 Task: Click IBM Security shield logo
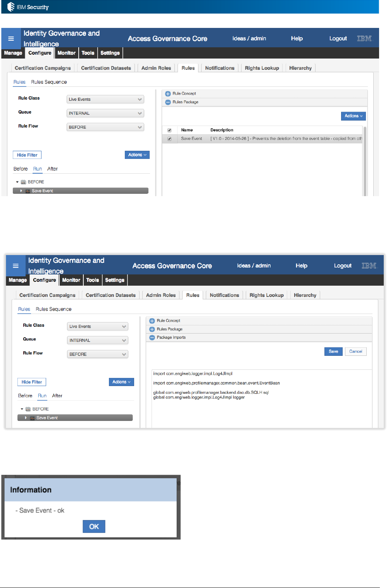click(11, 7)
